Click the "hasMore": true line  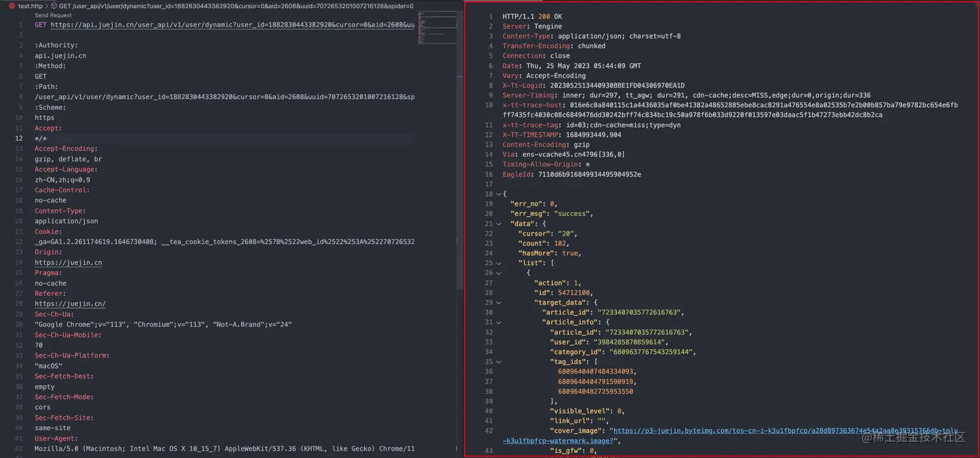tap(550, 253)
